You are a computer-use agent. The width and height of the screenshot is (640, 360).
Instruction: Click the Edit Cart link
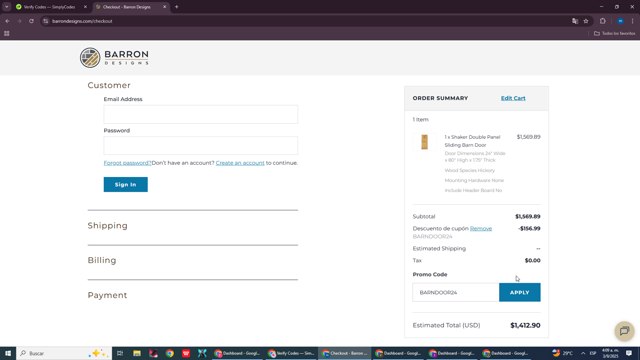[513, 98]
